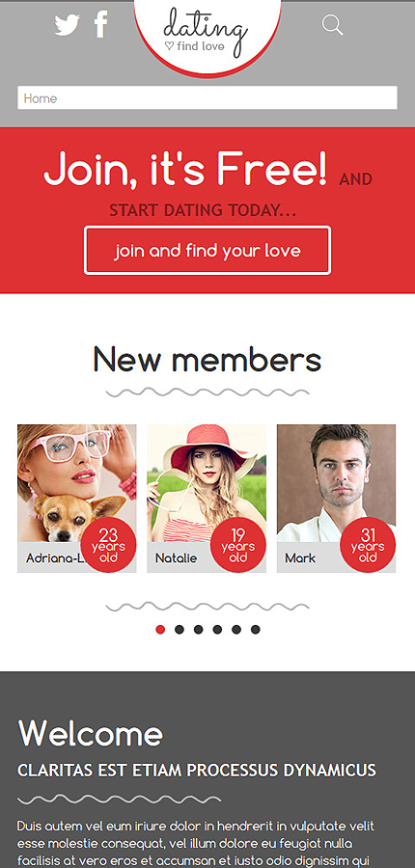415x868 pixels.
Task: Click join and find your love button
Action: click(x=207, y=250)
